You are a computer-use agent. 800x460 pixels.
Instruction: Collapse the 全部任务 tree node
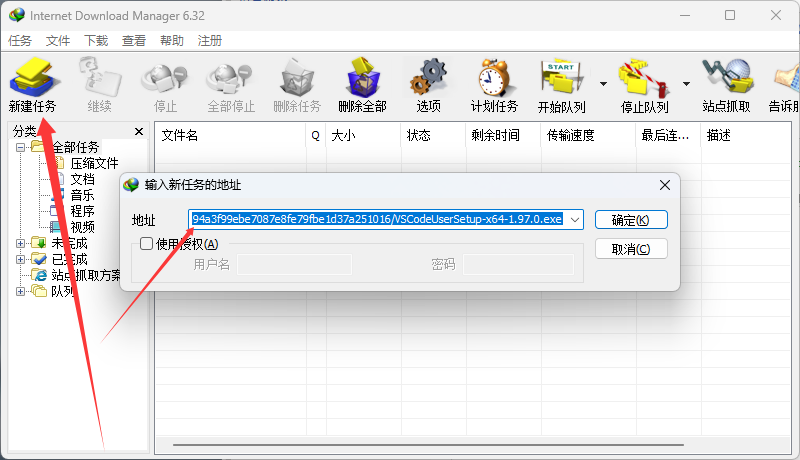coord(20,148)
